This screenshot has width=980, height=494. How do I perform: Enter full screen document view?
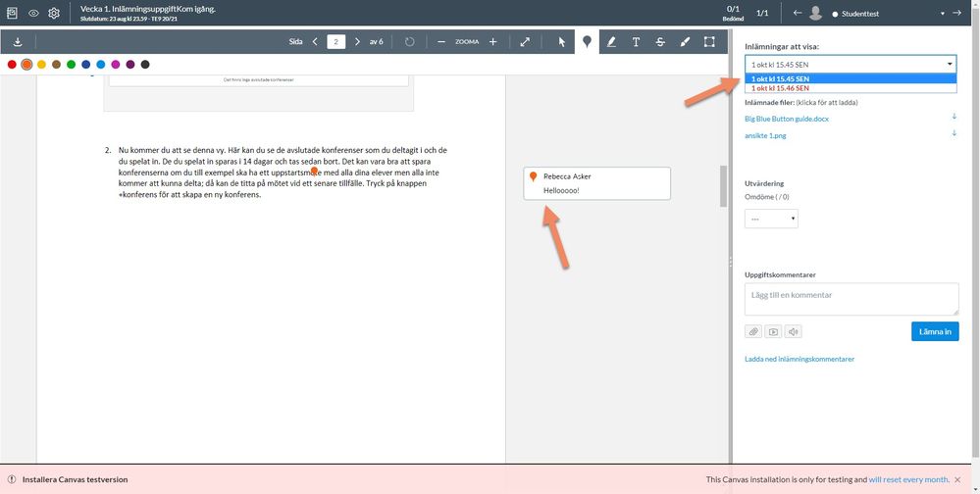525,42
